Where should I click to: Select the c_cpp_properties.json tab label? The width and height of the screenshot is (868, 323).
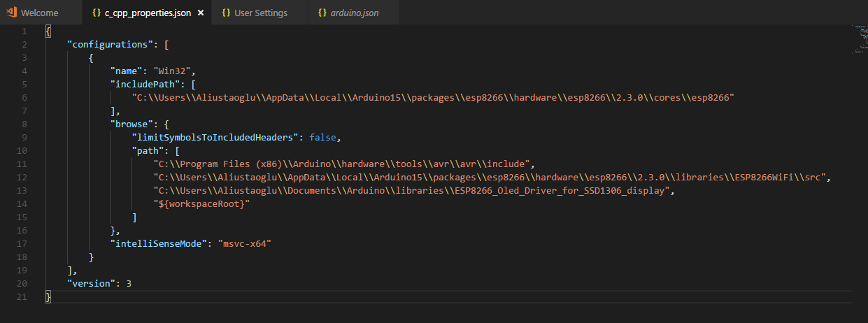148,13
